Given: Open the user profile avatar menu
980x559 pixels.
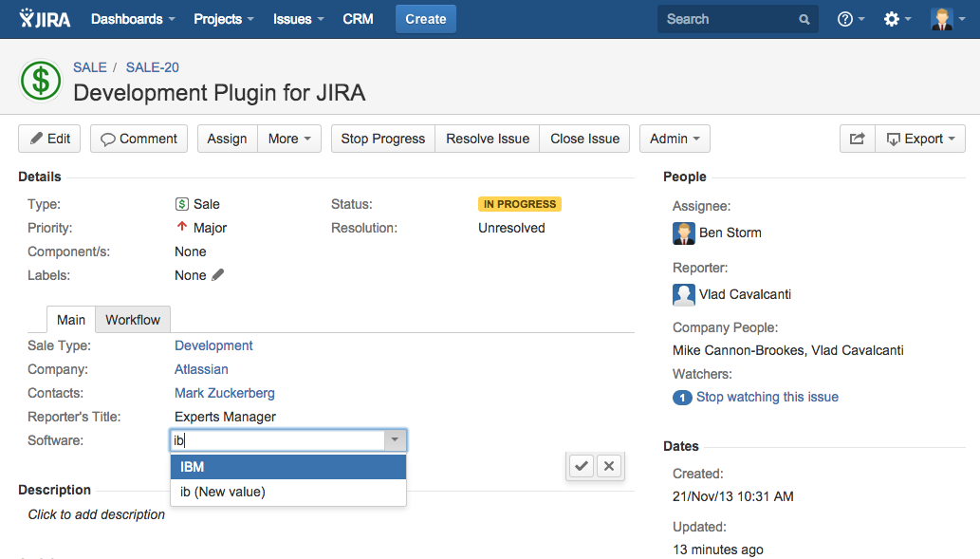Looking at the screenshot, I should 947,19.
